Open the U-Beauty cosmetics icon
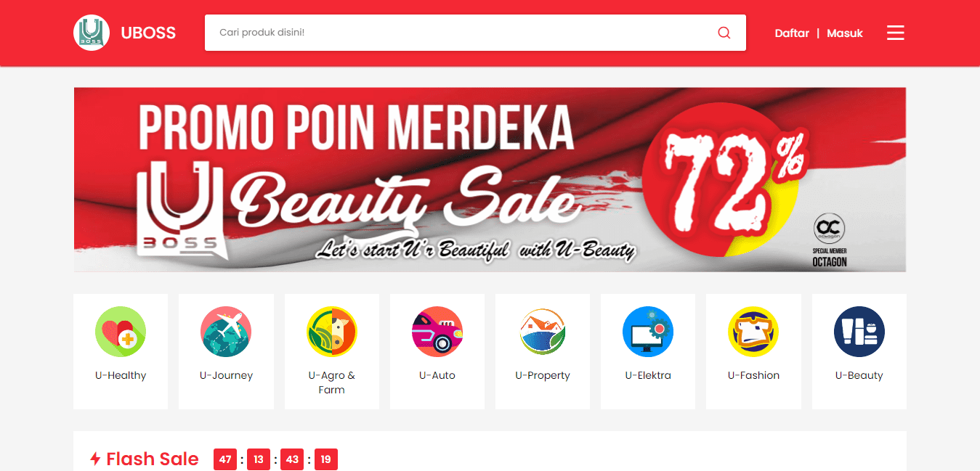Viewport: 980px width, 471px height. click(859, 332)
